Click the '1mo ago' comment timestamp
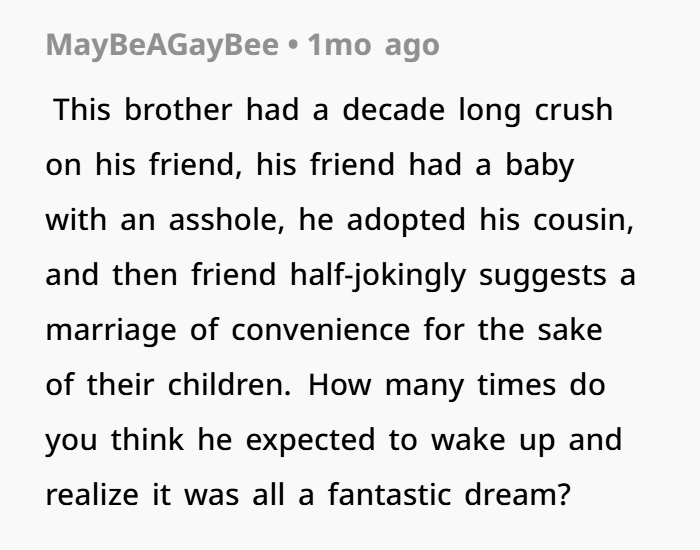The height and width of the screenshot is (550, 700). point(374,45)
